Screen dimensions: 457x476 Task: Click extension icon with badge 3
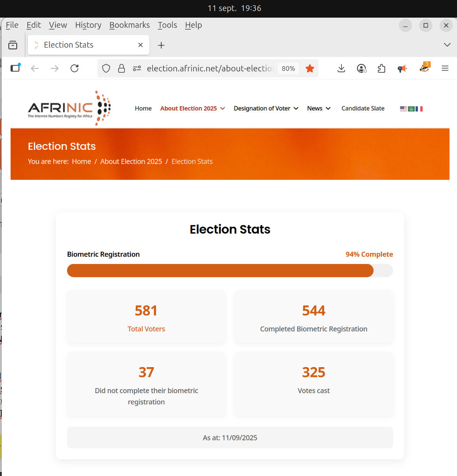(424, 67)
